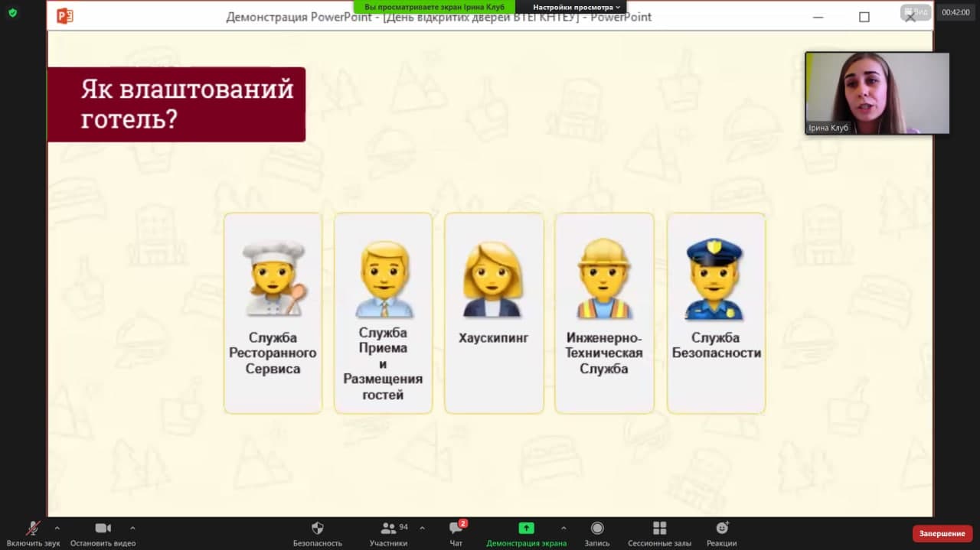Viewport: 980px width, 550px height.
Task: Click green Демонстрация экрана share icon
Action: (526, 529)
